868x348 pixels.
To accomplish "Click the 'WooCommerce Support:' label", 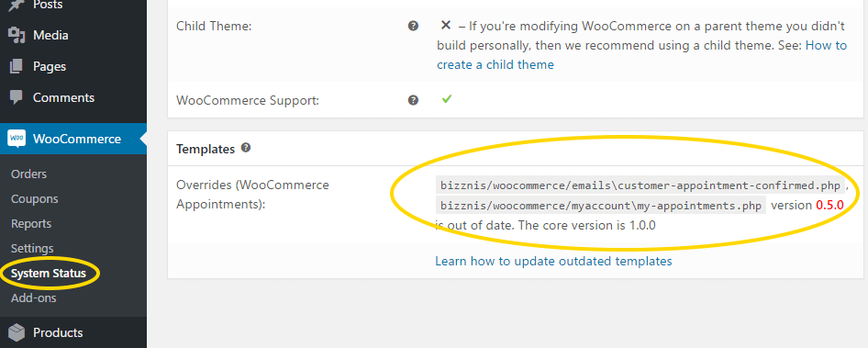I will click(x=248, y=101).
